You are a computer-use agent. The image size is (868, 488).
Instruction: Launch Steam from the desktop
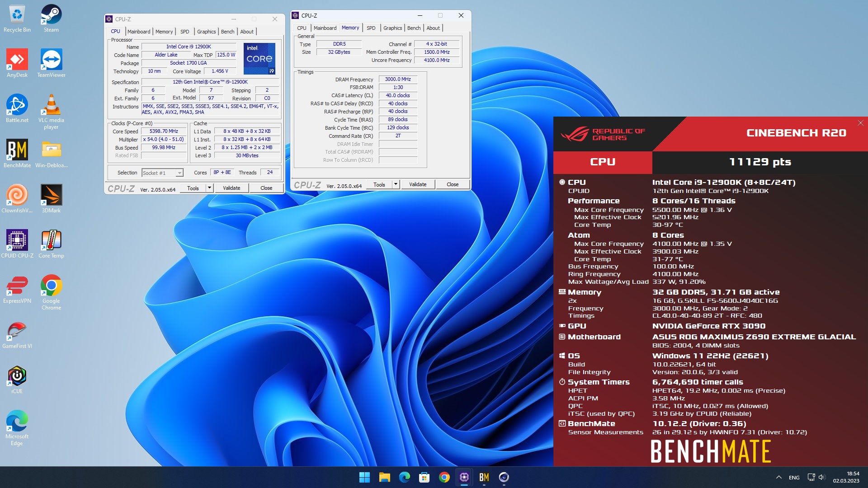pos(51,19)
